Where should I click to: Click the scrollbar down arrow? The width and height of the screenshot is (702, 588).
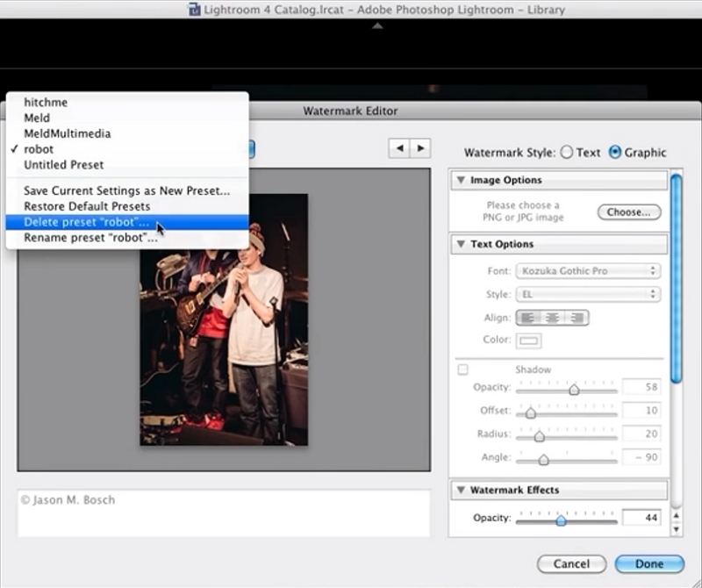click(676, 529)
